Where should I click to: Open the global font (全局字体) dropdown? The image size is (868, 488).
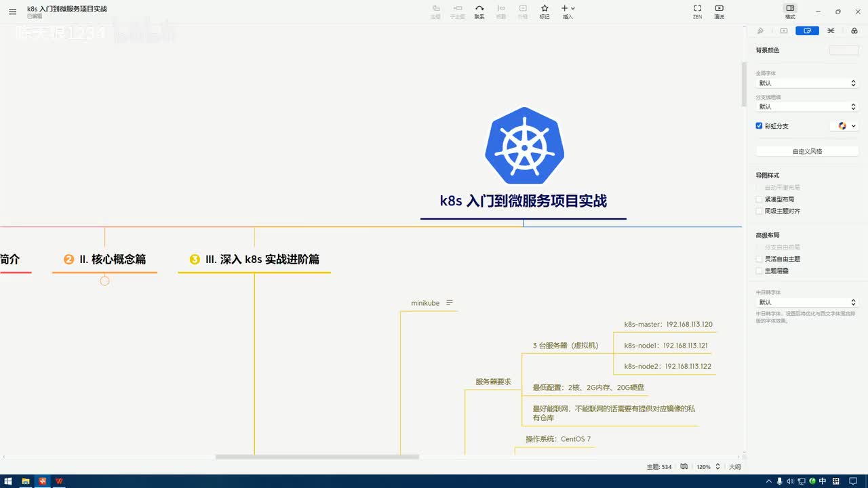807,83
